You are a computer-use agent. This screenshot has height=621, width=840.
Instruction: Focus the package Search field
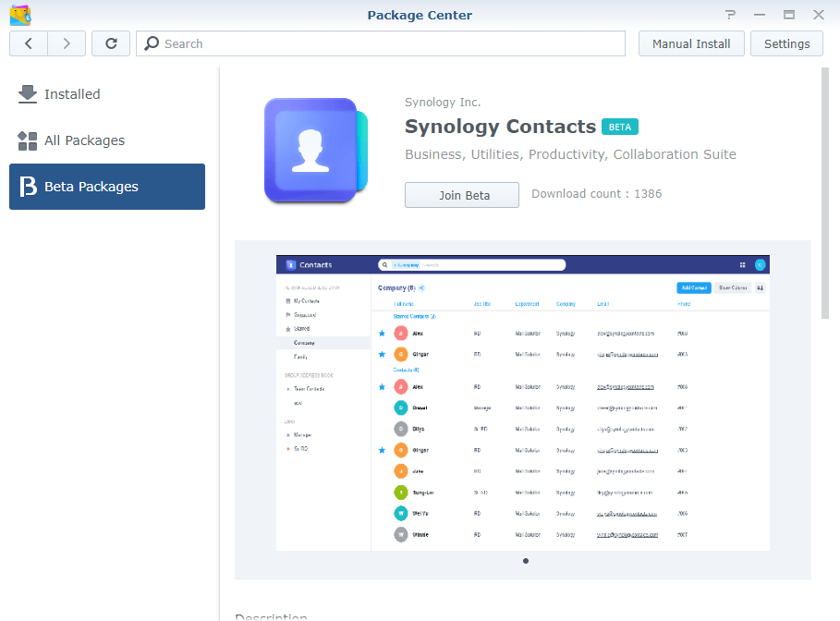point(381,43)
